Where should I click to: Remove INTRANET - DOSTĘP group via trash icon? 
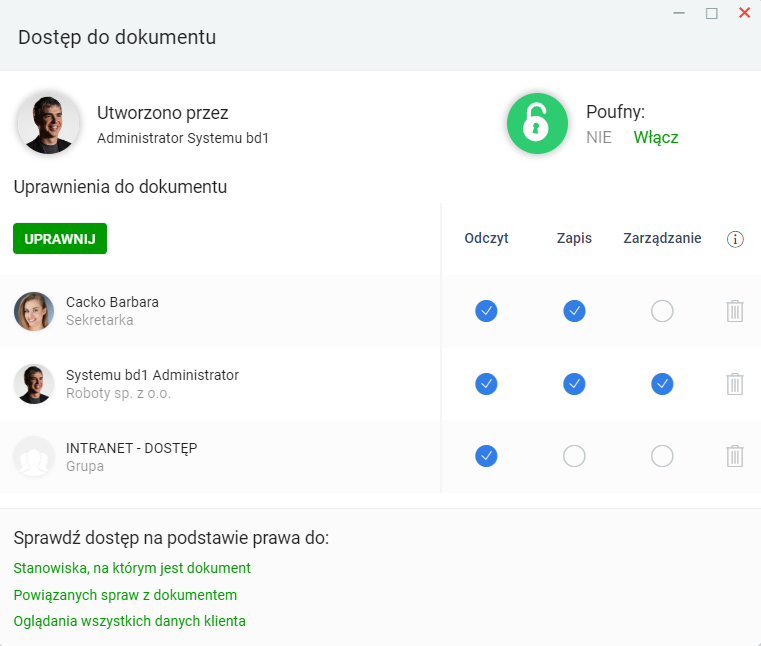pos(735,456)
